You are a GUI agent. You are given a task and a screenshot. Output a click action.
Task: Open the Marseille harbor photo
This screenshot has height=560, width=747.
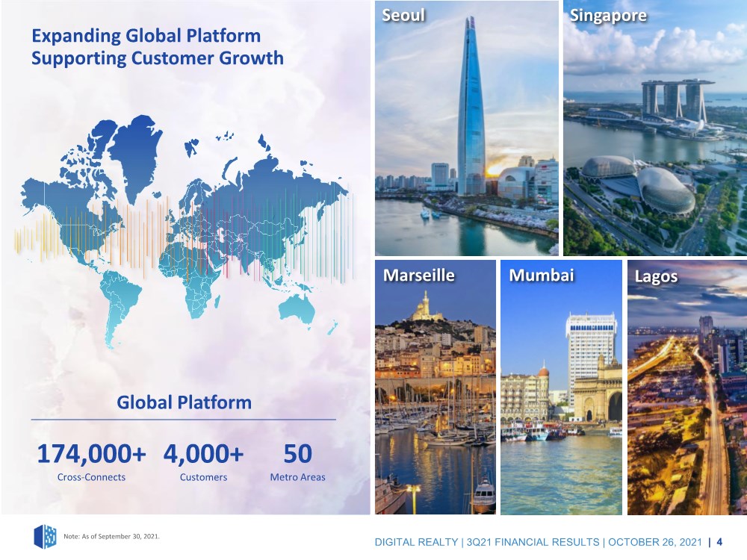436,387
